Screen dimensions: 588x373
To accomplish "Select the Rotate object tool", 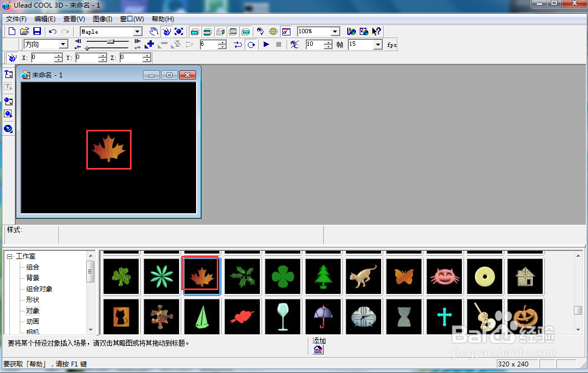I will coord(167,32).
